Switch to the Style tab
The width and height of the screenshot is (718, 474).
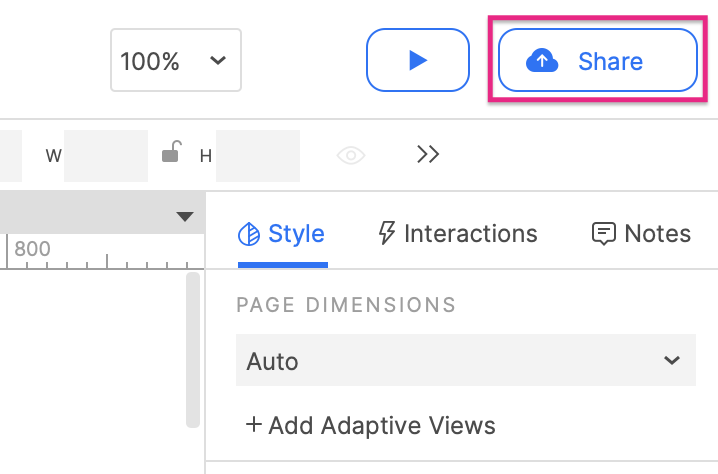(282, 234)
